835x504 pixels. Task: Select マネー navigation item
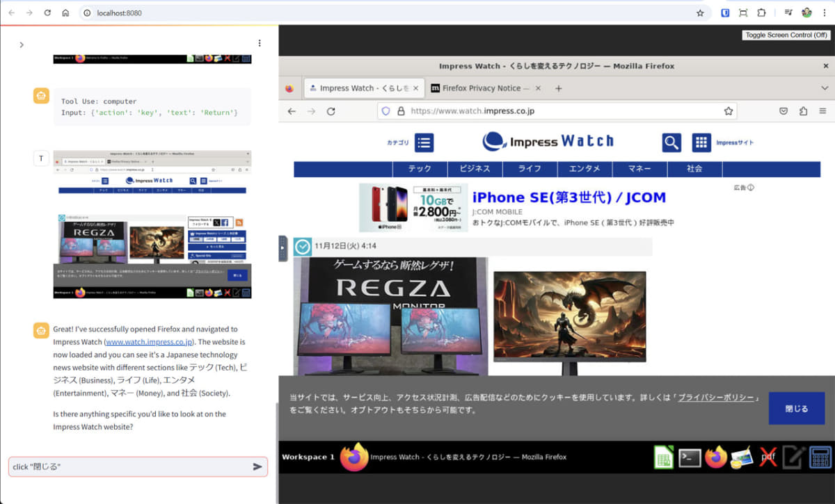pos(639,169)
